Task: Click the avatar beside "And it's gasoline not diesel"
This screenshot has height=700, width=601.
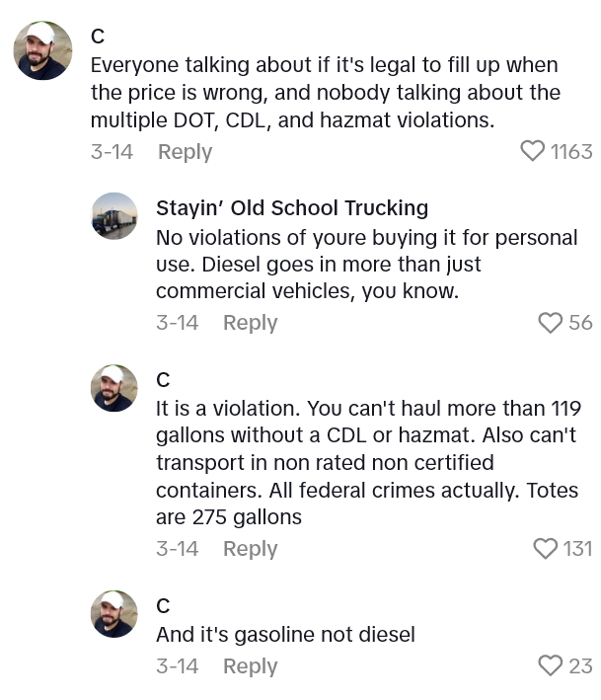Action: [114, 613]
